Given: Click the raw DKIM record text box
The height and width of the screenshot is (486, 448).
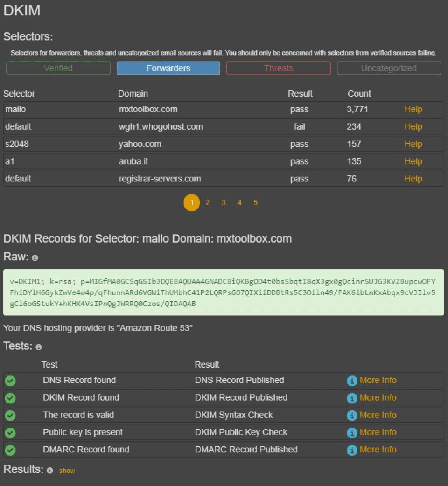Looking at the screenshot, I should coord(224,292).
